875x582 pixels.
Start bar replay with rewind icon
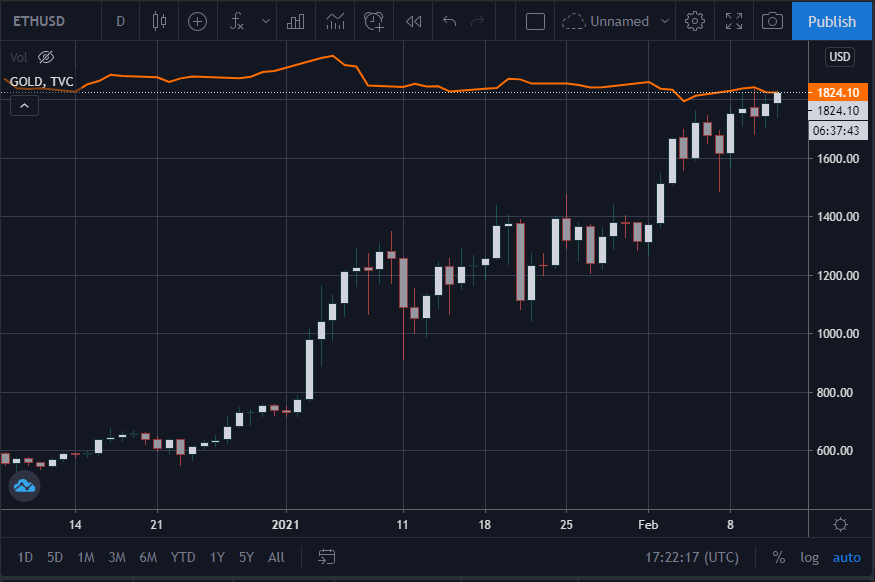point(414,21)
